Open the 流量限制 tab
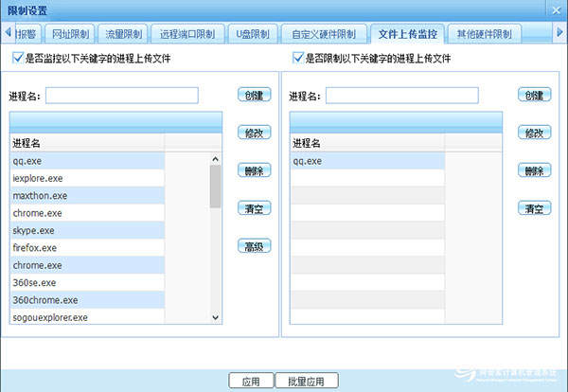Screen dimensions: 568x392 (x=123, y=34)
